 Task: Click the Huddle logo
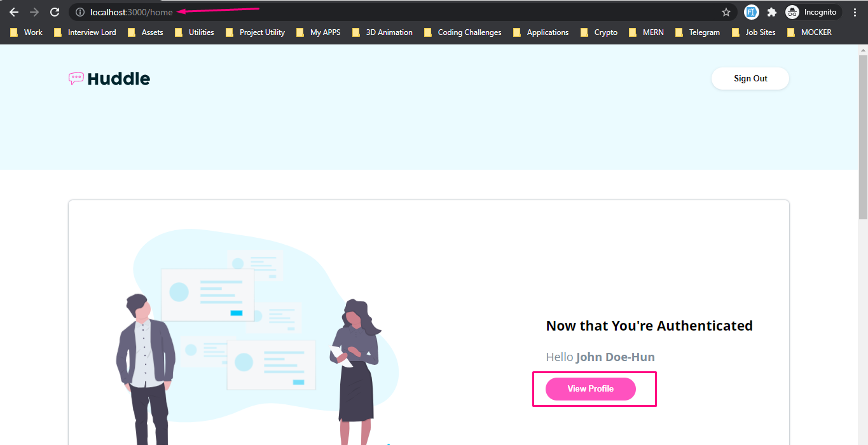[109, 79]
